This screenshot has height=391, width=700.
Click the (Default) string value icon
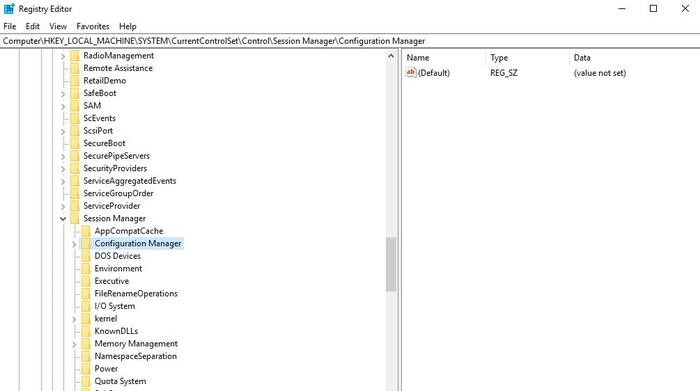[x=411, y=72]
